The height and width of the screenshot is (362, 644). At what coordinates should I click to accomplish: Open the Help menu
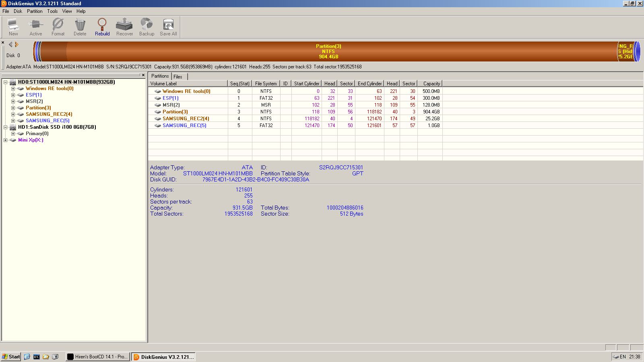tap(81, 11)
